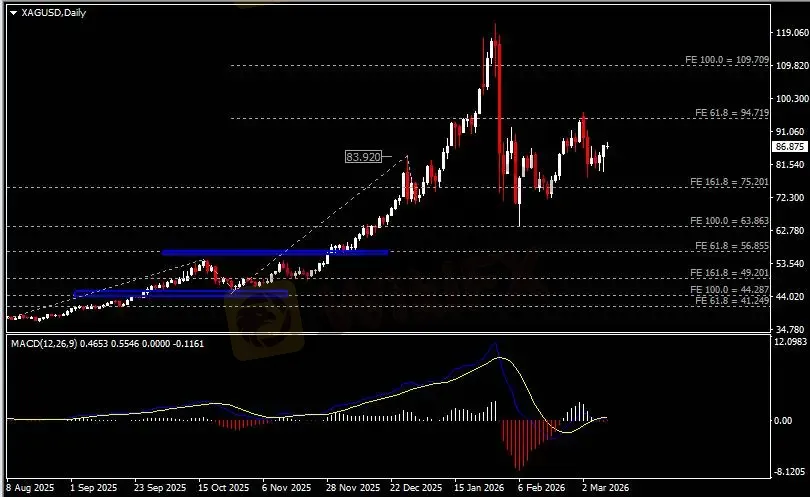The image size is (810, 497).
Task: Select the 83.920 price label
Action: (363, 157)
